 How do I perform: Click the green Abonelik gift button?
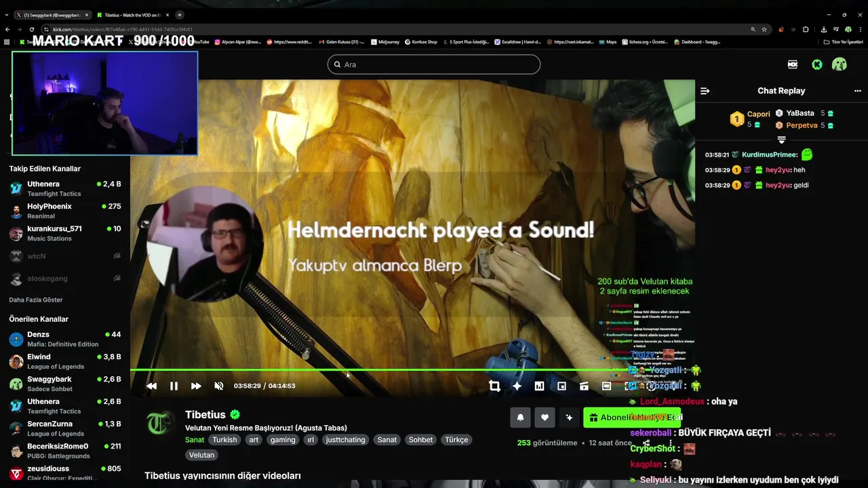click(631, 418)
